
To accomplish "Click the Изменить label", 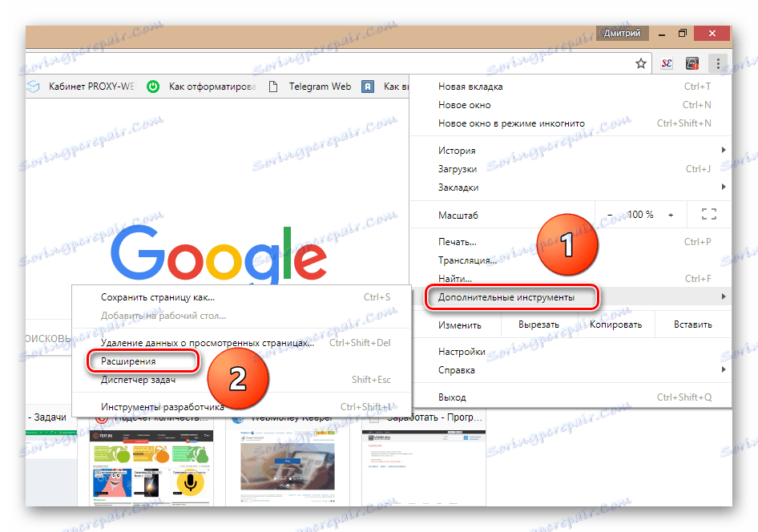I will pos(460,325).
